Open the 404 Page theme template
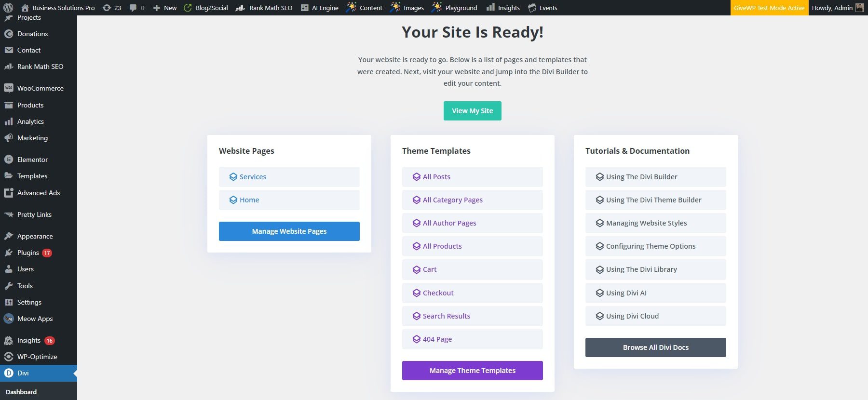Viewport: 868px width, 400px height. pyautogui.click(x=437, y=339)
